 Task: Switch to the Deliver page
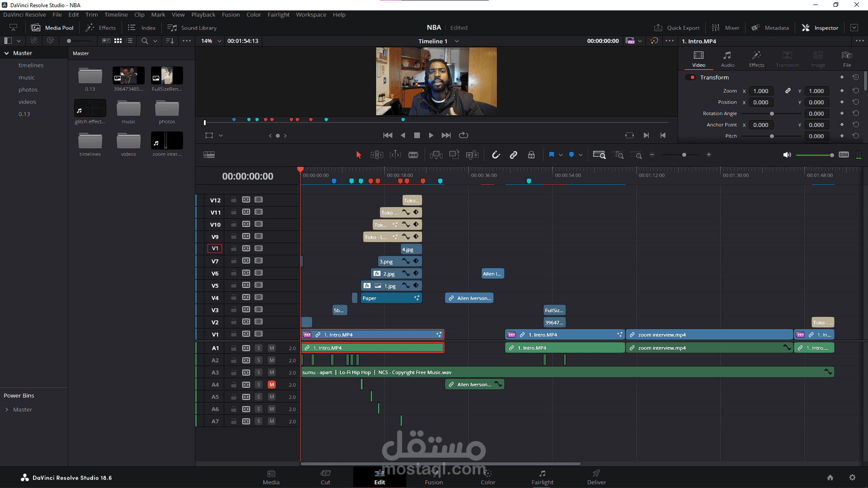pos(596,477)
